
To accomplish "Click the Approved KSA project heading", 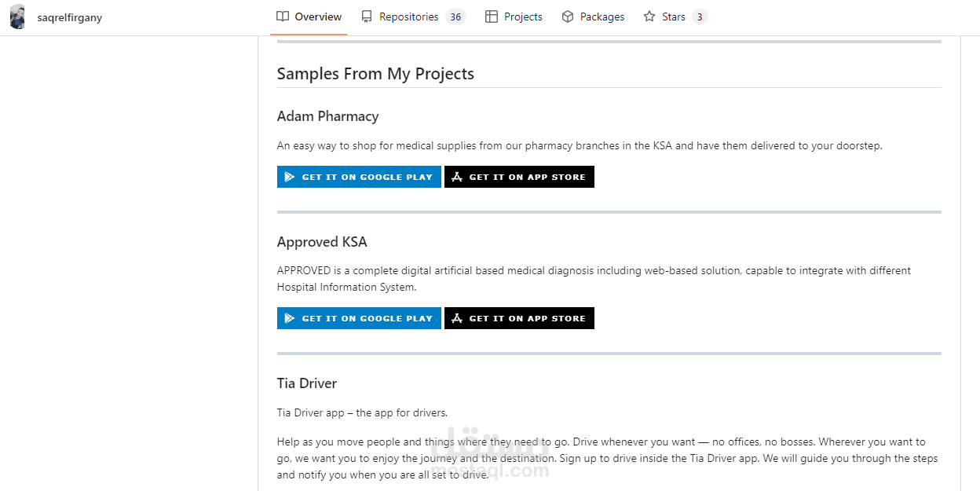I will pyautogui.click(x=322, y=242).
